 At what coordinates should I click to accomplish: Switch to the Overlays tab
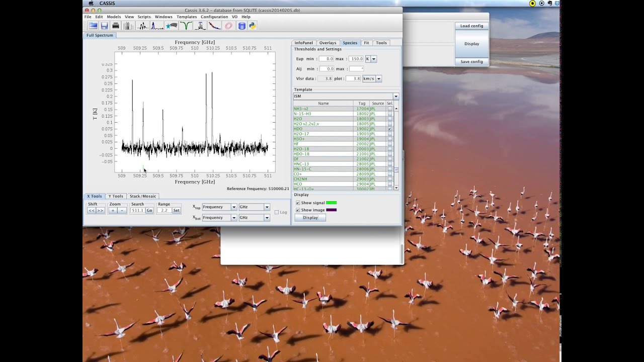(328, 43)
